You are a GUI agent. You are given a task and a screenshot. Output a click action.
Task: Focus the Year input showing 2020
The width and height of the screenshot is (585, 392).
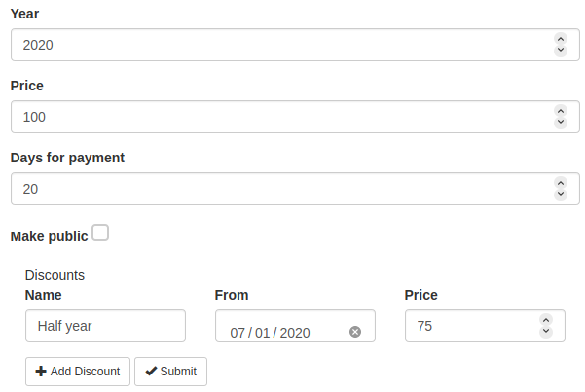pyautogui.click(x=273, y=45)
